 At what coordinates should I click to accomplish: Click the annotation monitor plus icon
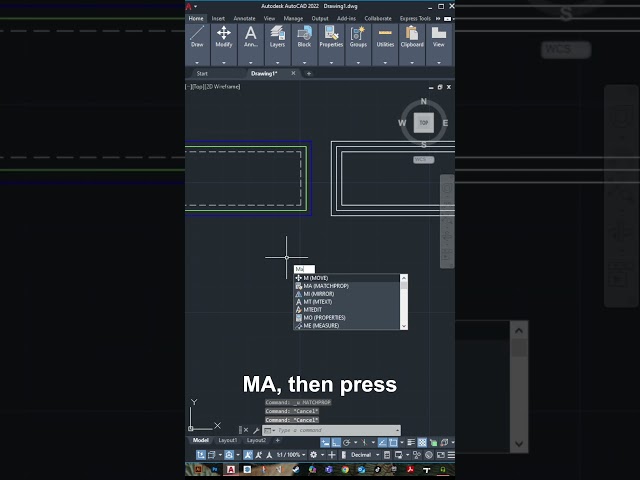click(332, 455)
